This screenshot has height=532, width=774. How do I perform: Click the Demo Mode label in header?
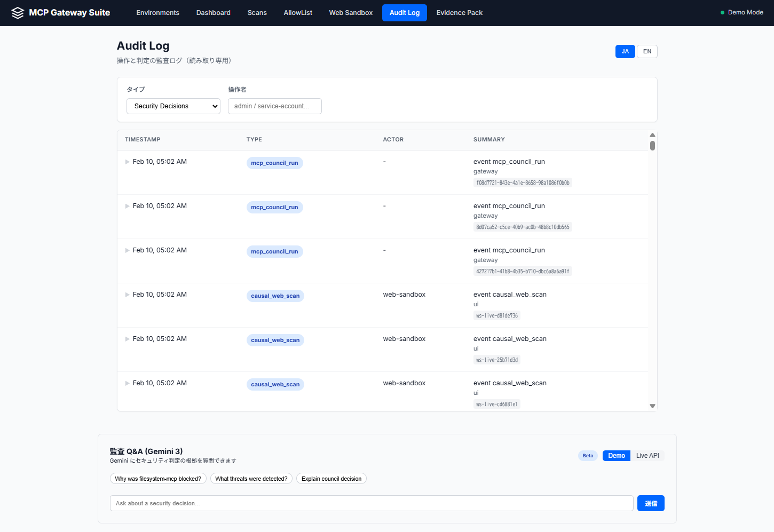click(x=745, y=12)
